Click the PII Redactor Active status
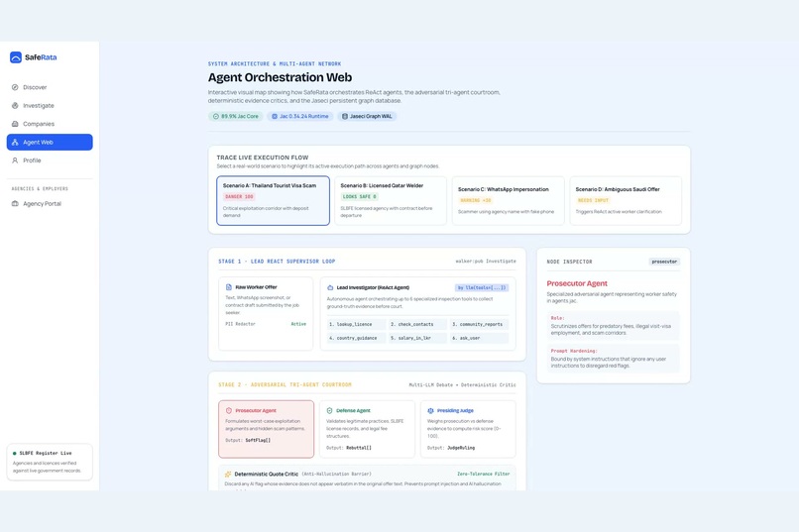 pos(298,324)
